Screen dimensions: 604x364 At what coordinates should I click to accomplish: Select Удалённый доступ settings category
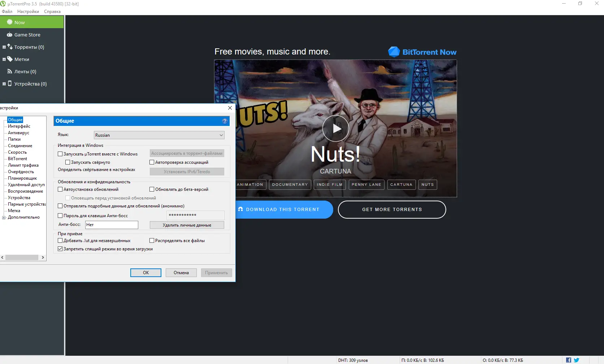(x=26, y=185)
